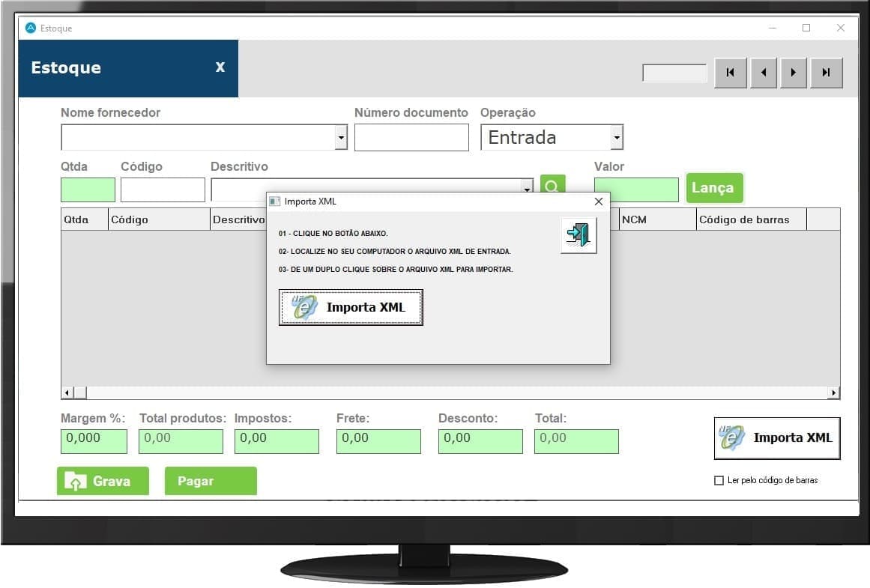Go to first record navigation arrow
Image resolution: width=870 pixels, height=588 pixels.
pos(730,73)
